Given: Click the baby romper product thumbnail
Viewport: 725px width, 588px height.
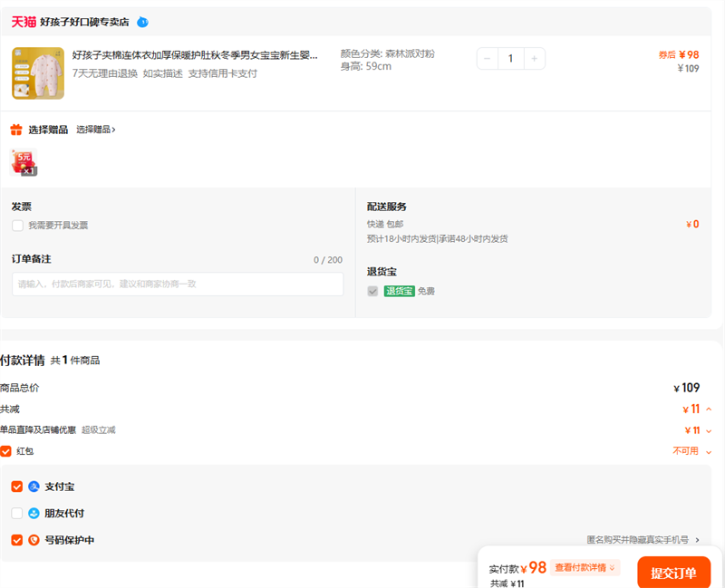Looking at the screenshot, I should click(x=38, y=73).
